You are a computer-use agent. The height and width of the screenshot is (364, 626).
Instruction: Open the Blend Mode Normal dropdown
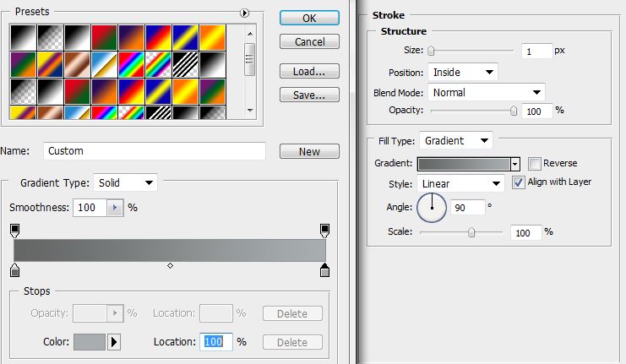487,93
